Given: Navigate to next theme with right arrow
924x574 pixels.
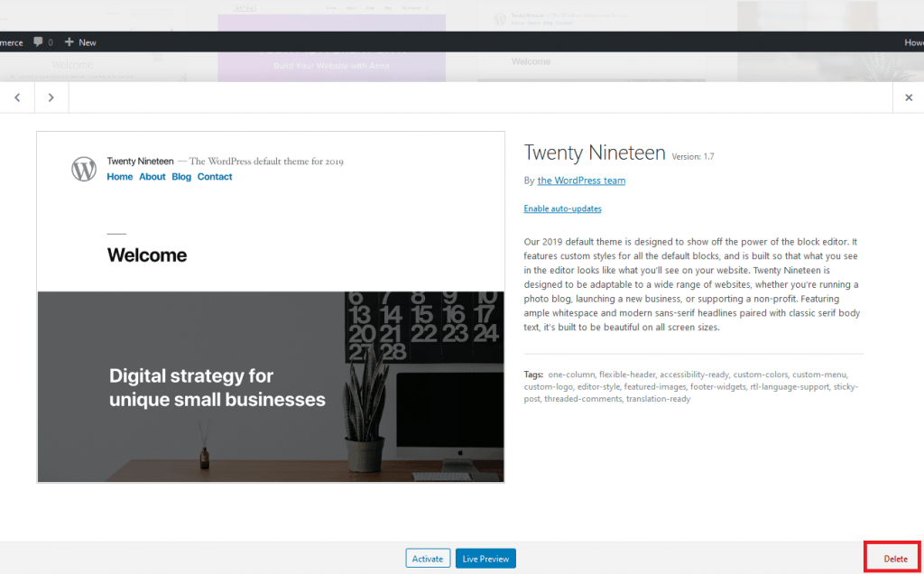Looking at the screenshot, I should coord(51,97).
